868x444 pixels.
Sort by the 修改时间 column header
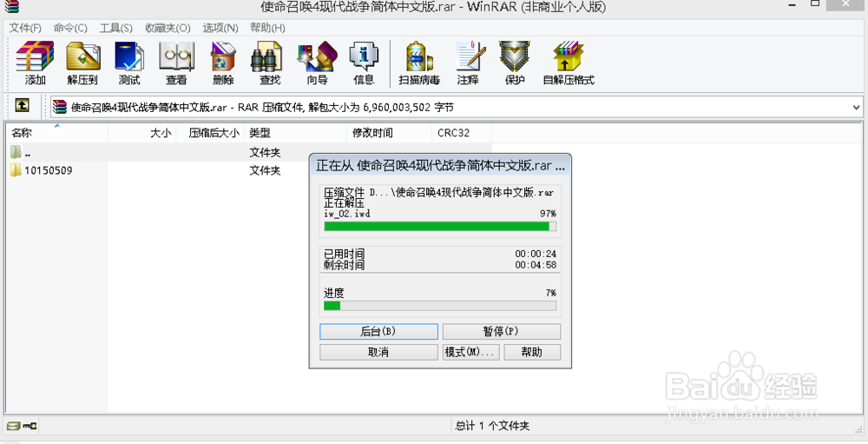390,132
